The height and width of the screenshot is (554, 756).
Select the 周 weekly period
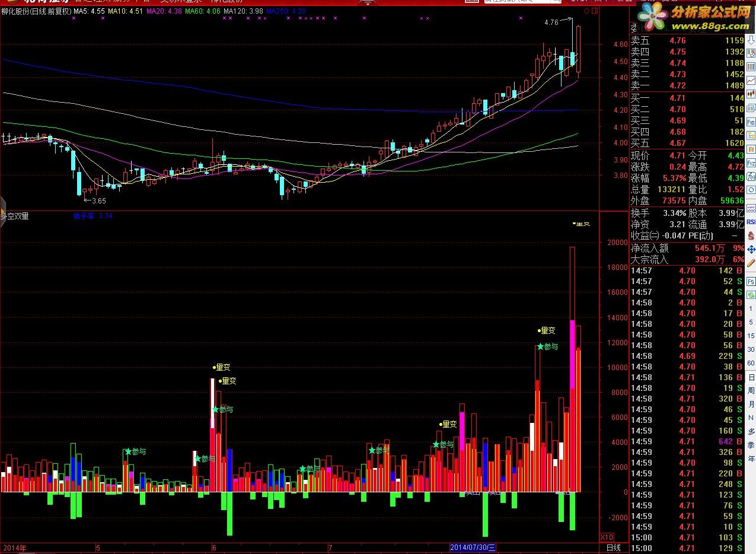751,391
